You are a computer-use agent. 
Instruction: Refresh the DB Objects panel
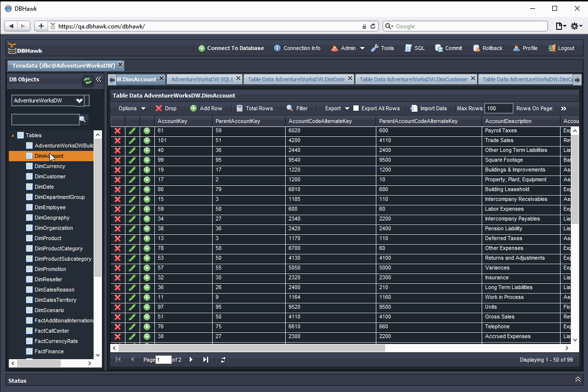tap(88, 81)
